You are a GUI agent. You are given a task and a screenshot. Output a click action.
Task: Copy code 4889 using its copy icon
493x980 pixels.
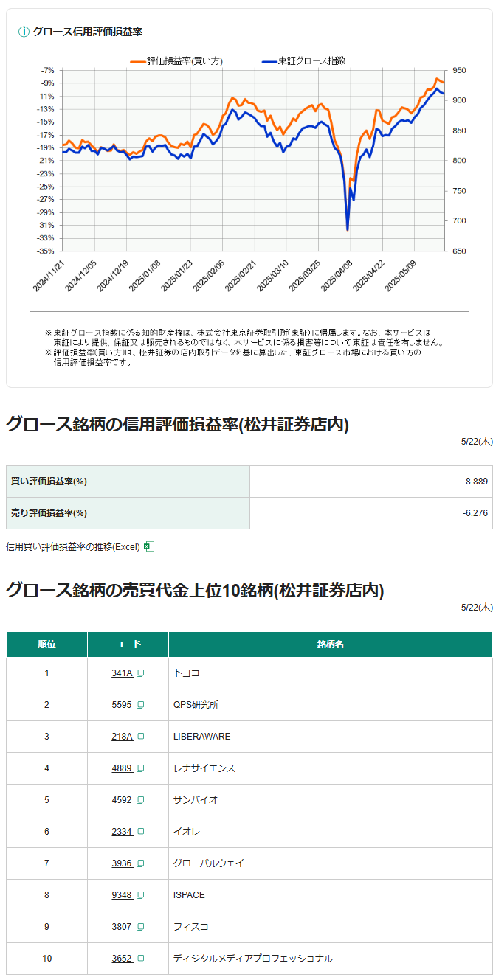pos(140,768)
